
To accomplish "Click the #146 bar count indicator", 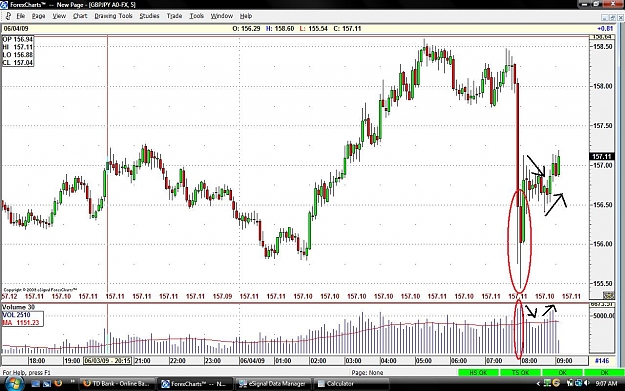I will 602,361.
